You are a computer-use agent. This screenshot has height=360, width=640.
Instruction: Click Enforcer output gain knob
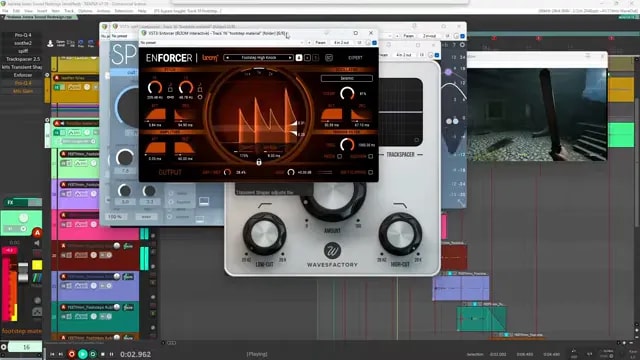(x=291, y=172)
